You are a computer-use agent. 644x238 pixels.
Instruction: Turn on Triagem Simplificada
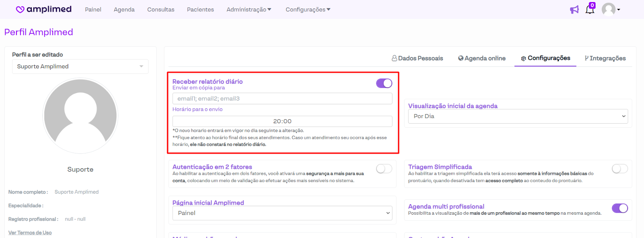(x=619, y=169)
